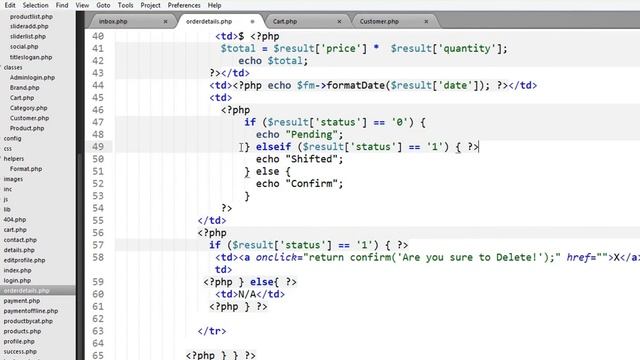Image resolution: width=640 pixels, height=360 pixels.
Task: Open the Selection menu
Action: click(36, 5)
